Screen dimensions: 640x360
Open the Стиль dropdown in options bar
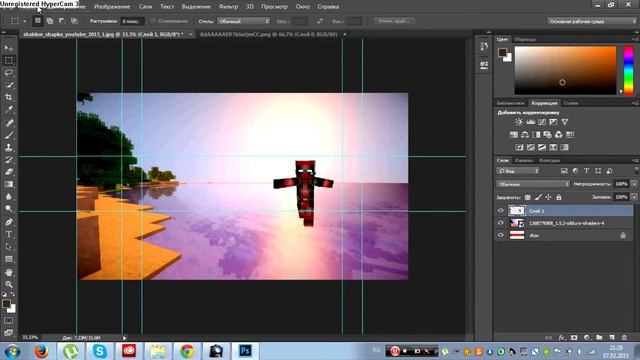pos(244,21)
